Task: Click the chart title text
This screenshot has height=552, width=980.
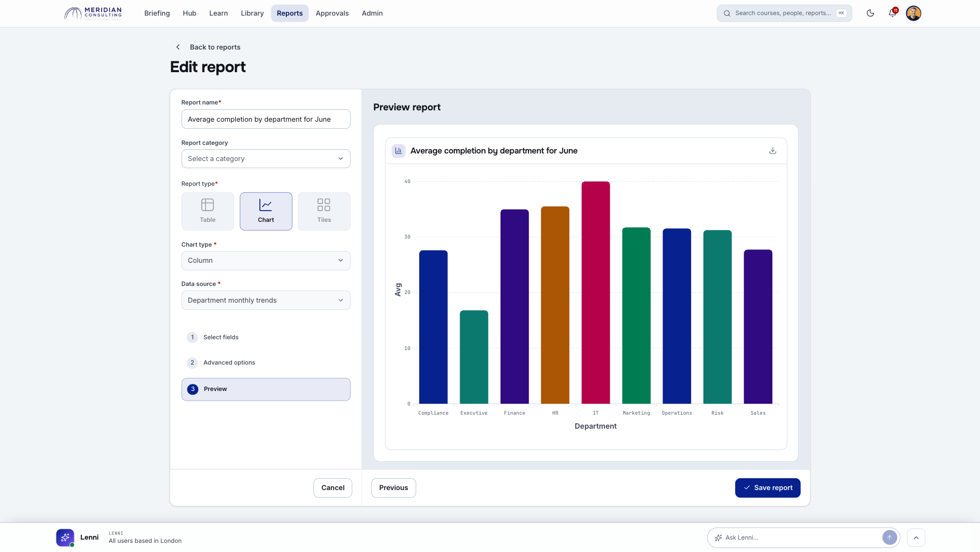Action: pos(494,151)
